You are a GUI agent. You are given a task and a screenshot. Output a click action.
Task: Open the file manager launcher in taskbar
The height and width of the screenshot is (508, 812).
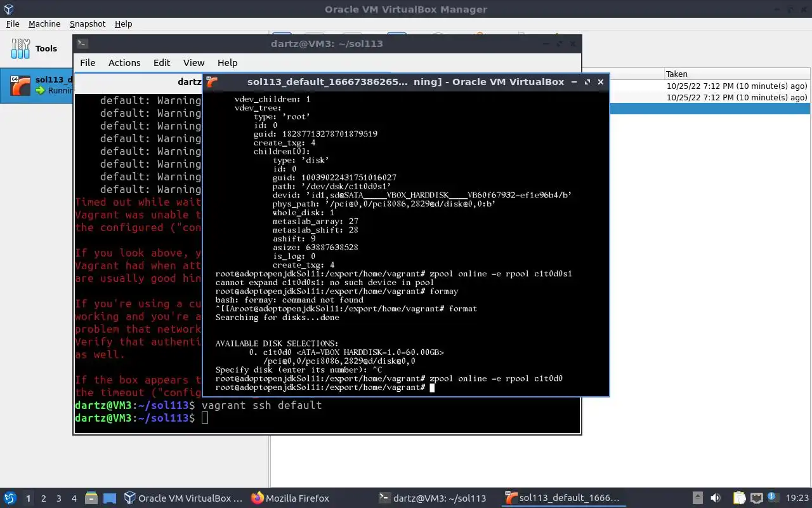pyautogui.click(x=91, y=498)
